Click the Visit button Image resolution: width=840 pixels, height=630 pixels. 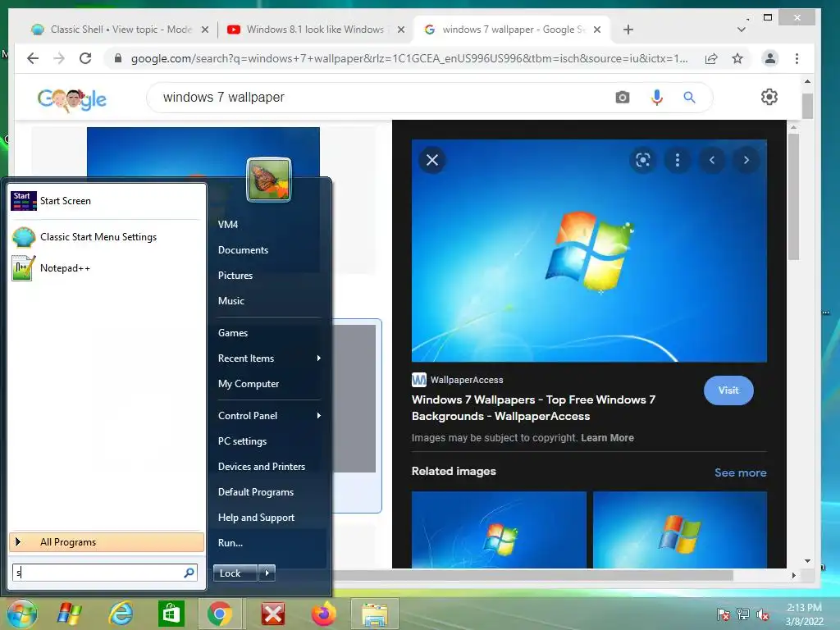[x=728, y=390]
